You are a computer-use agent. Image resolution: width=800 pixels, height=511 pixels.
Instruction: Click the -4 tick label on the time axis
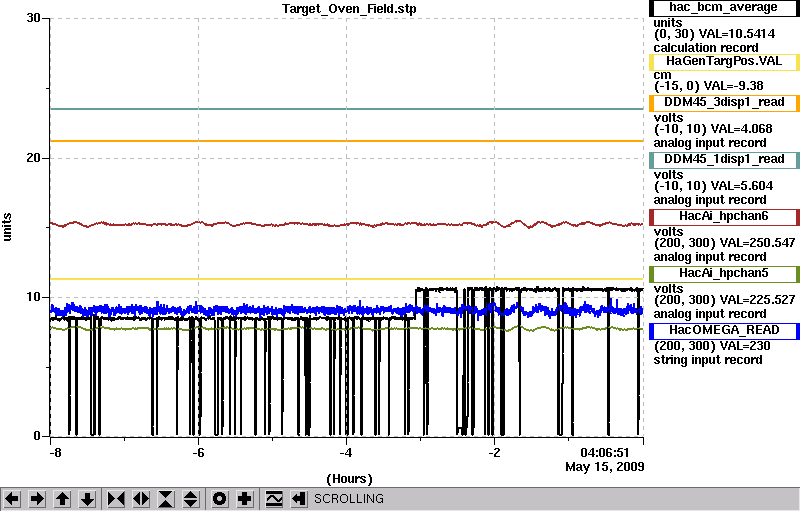[x=346, y=452]
